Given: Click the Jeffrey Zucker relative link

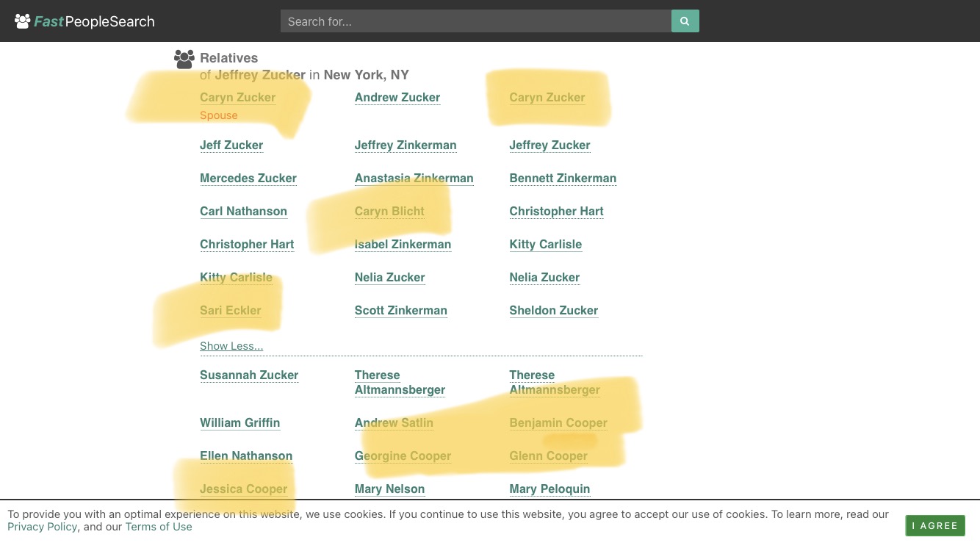Looking at the screenshot, I should pyautogui.click(x=550, y=145).
